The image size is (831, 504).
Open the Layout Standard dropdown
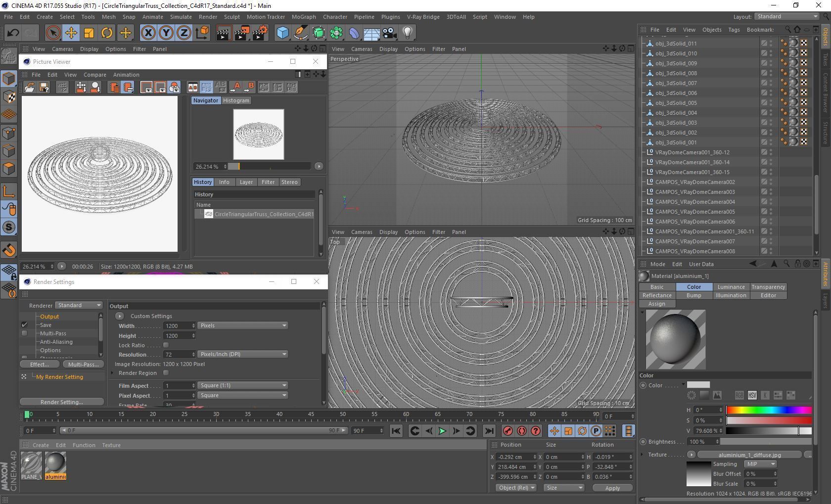[x=787, y=16]
